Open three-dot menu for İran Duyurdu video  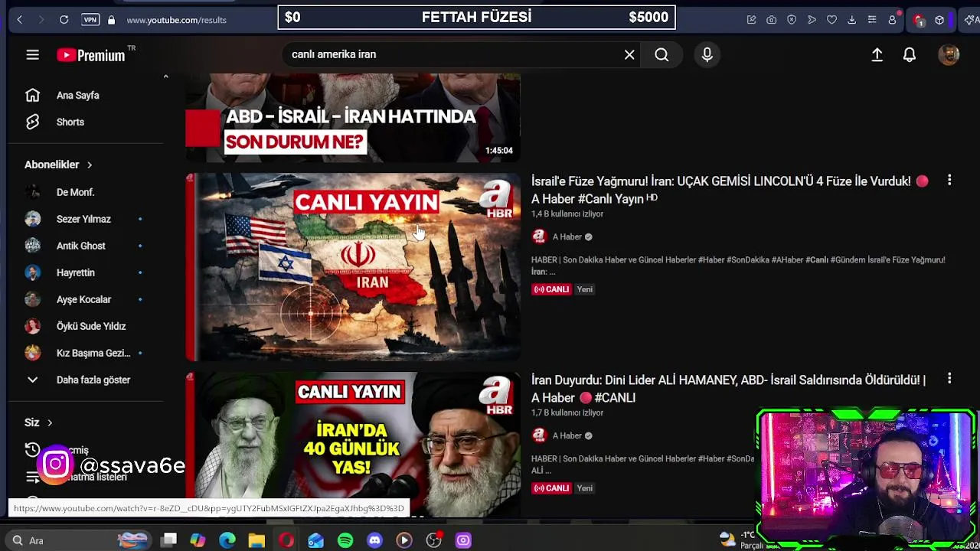tap(949, 379)
